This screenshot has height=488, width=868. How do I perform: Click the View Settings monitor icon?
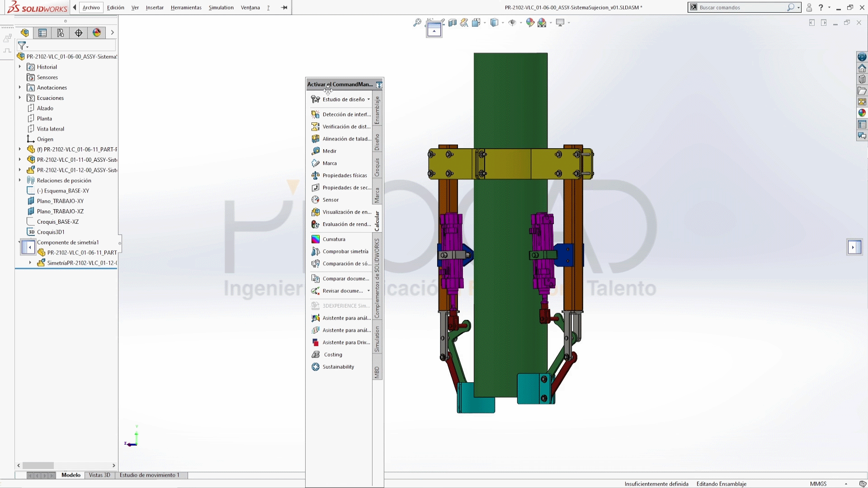point(560,23)
